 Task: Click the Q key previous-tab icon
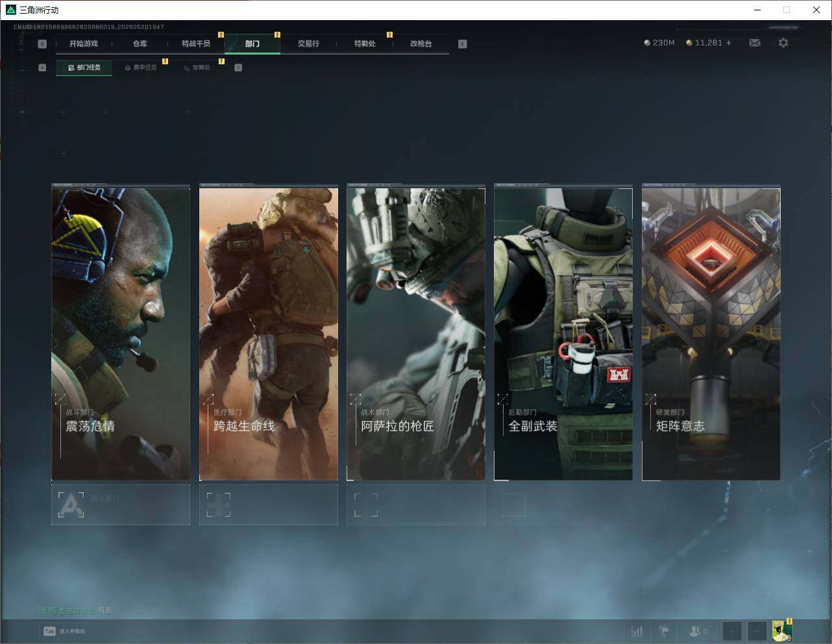point(42,44)
